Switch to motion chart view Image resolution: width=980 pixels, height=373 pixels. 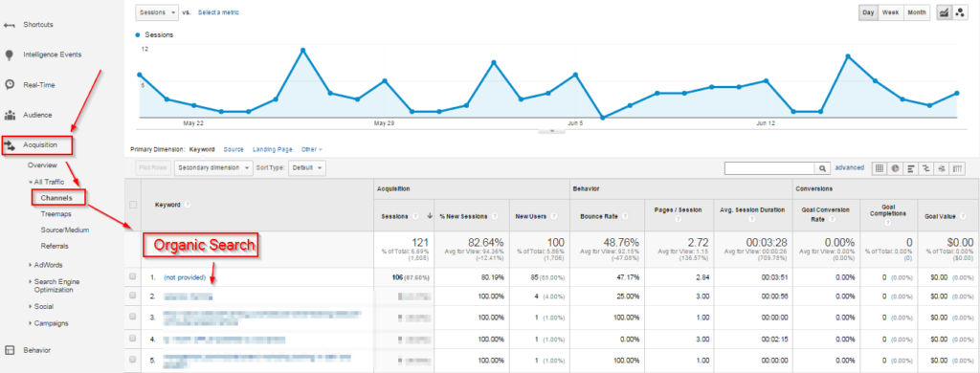pos(960,12)
